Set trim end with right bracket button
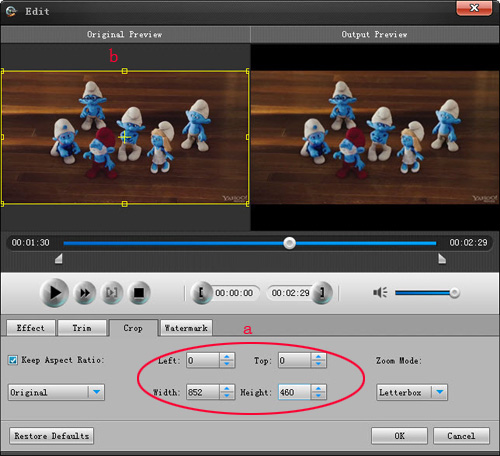Viewport: 500px width, 456px height. pos(322,293)
